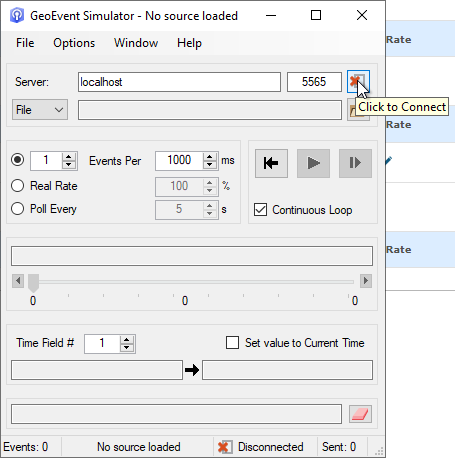Click the 'Events: 0' status text
Image resolution: width=455 pixels, height=461 pixels.
coord(26,447)
